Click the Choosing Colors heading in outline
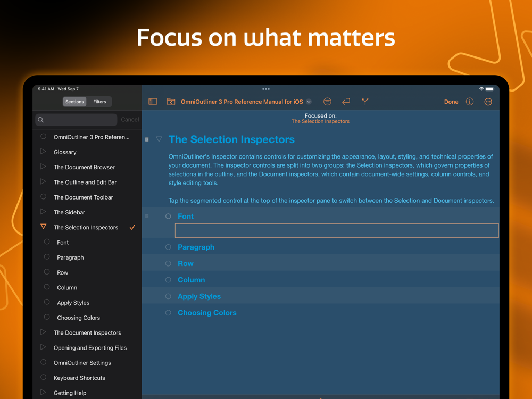This screenshot has width=532, height=399. click(207, 313)
